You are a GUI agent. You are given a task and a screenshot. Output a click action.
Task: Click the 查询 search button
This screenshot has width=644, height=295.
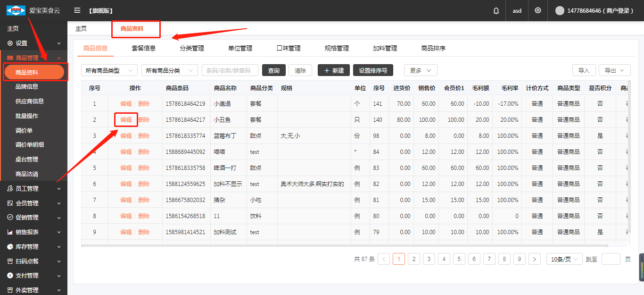pyautogui.click(x=273, y=70)
